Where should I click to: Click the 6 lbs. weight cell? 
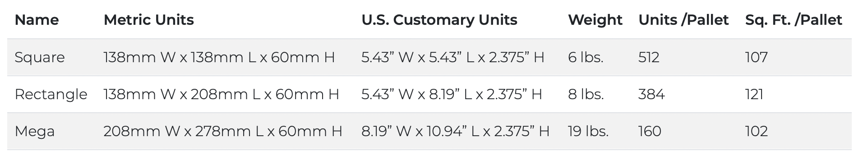click(586, 57)
